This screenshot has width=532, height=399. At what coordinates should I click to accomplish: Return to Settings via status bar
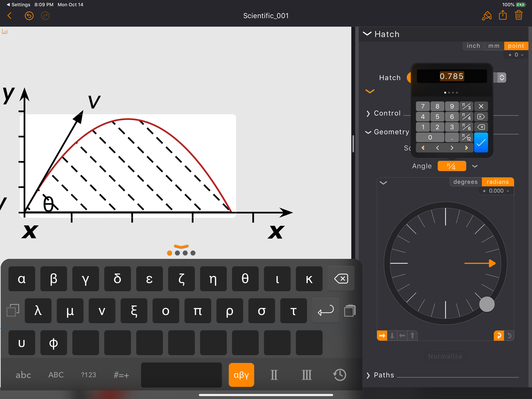pyautogui.click(x=18, y=4)
